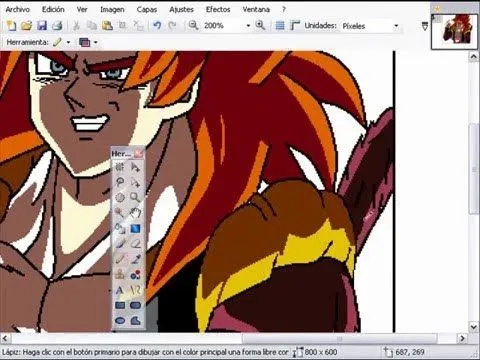The width and height of the screenshot is (480, 360).
Task: Click the Paste clipboard icon
Action: [x=107, y=25]
